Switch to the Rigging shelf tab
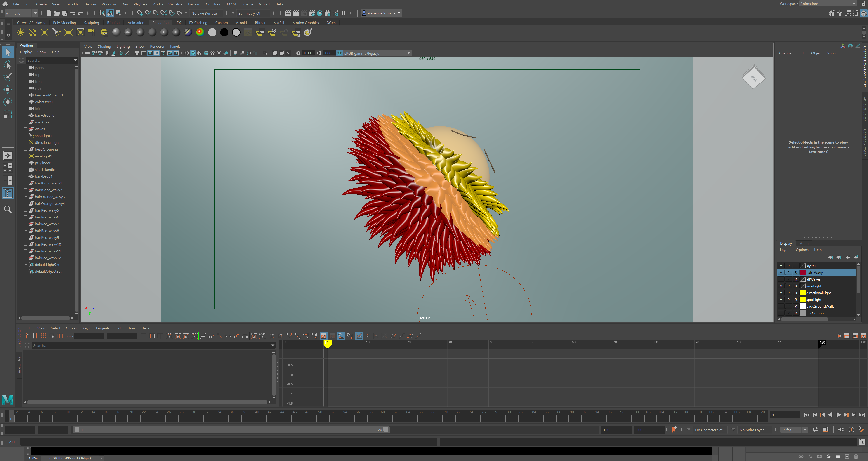The width and height of the screenshot is (868, 461). click(x=113, y=23)
